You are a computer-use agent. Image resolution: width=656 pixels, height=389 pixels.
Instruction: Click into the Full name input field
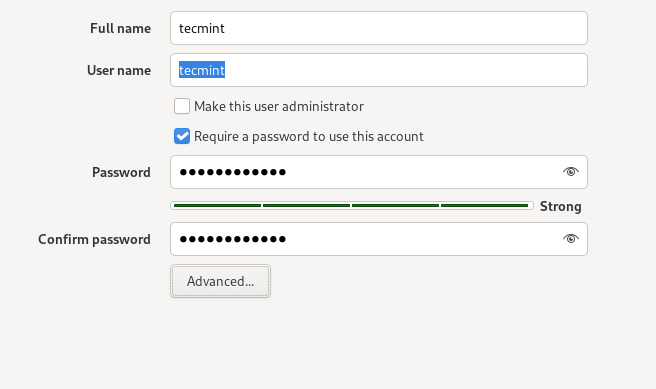click(x=379, y=28)
